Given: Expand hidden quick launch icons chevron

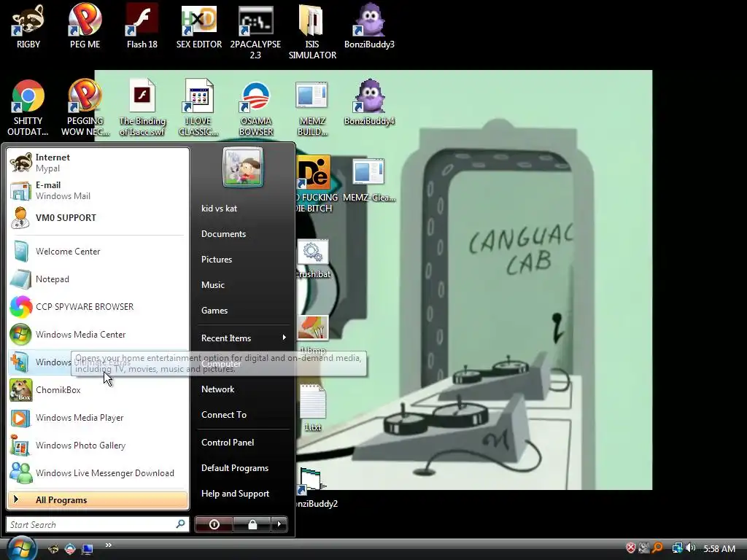Looking at the screenshot, I should click(108, 545).
